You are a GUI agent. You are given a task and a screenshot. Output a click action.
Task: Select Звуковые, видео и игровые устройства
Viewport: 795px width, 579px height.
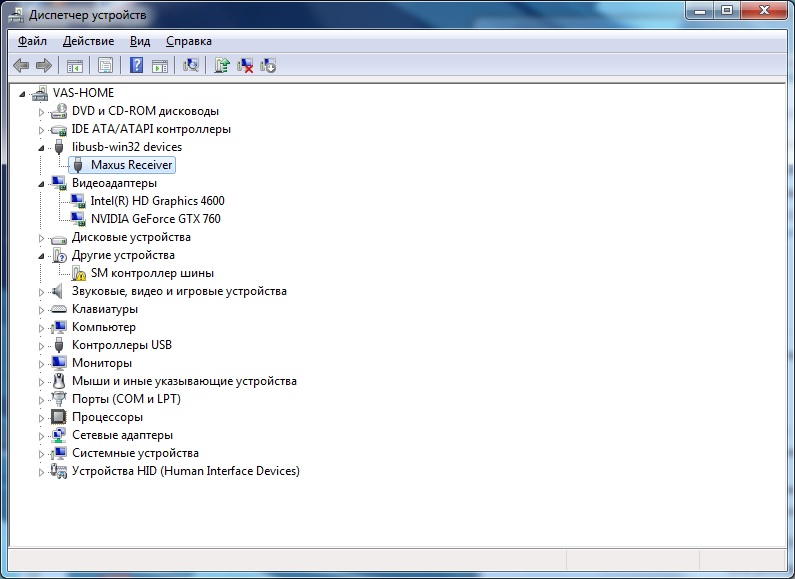[x=179, y=291]
